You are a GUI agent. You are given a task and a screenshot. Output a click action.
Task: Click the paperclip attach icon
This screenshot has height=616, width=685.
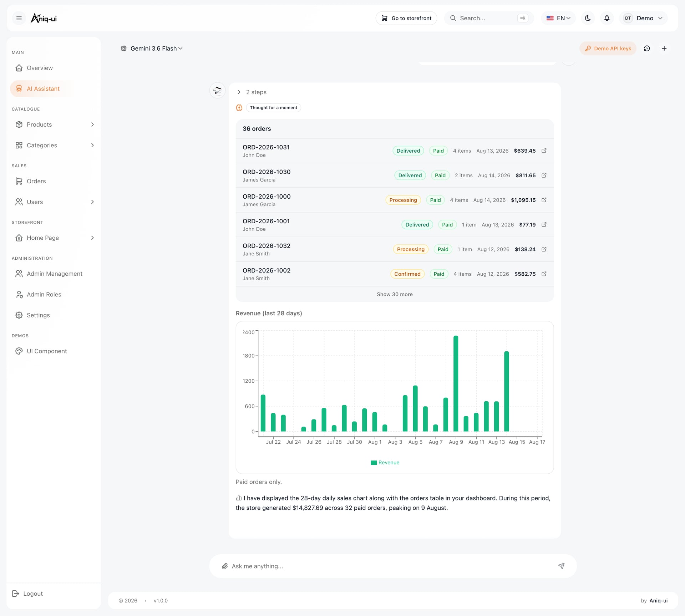tap(225, 566)
